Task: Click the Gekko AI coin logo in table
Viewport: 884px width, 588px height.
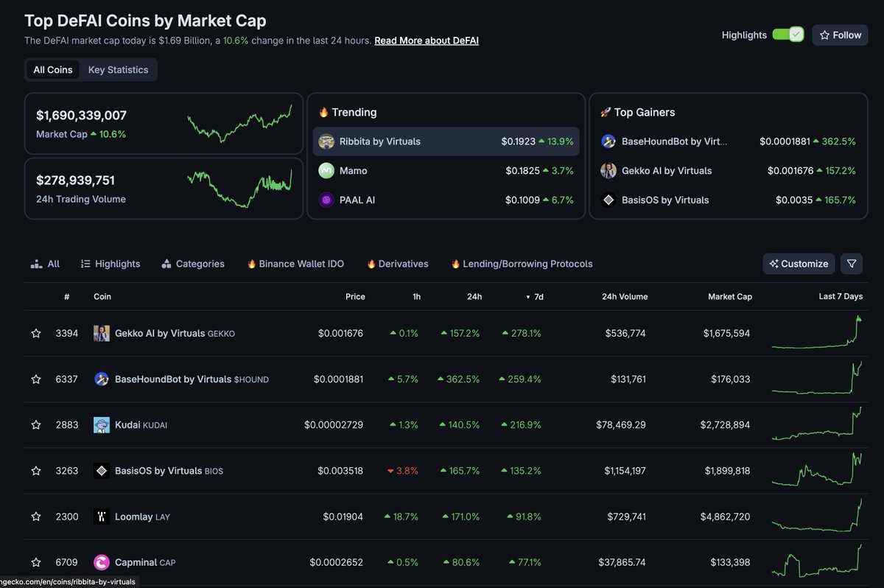Action: (x=102, y=334)
